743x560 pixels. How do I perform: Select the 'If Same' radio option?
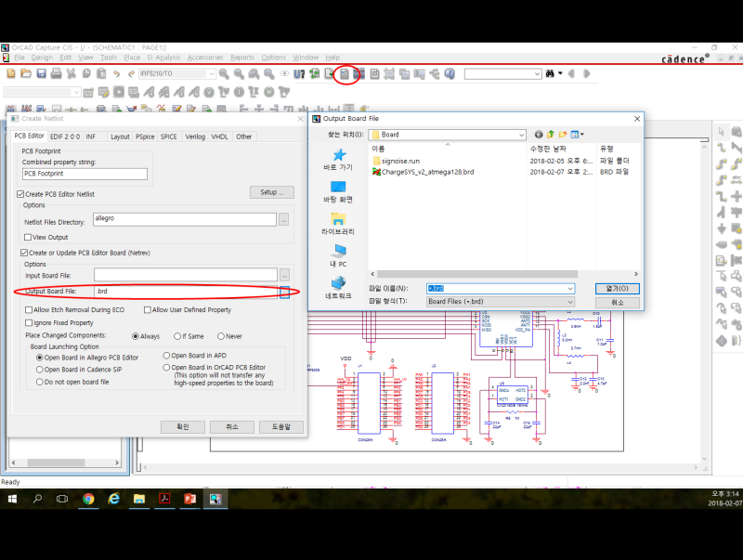(178, 336)
